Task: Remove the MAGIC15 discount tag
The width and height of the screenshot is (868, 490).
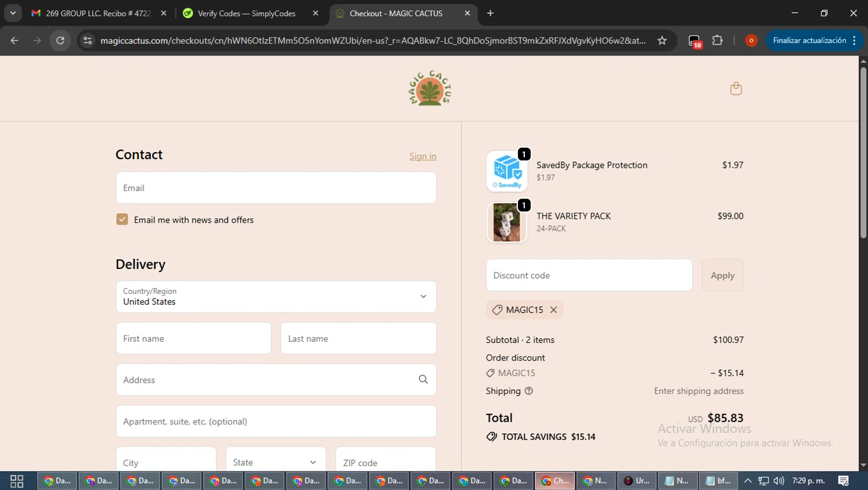Action: 554,310
